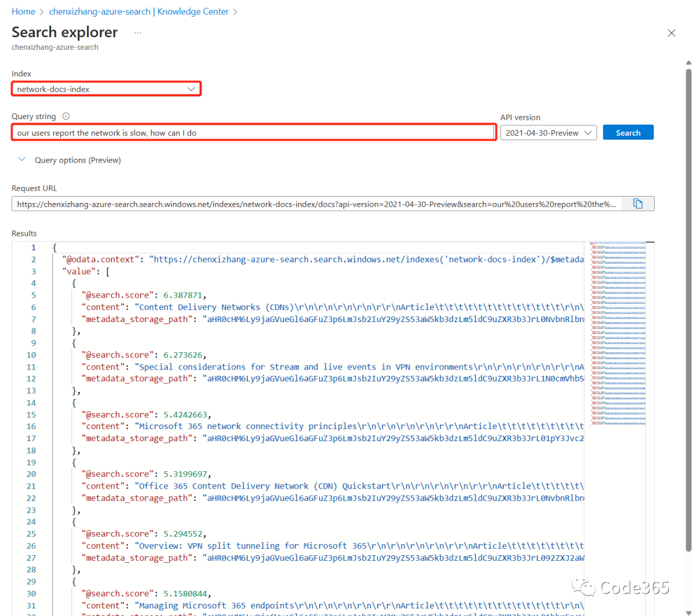
Task: Click inside the Query string input field
Action: [x=254, y=133]
